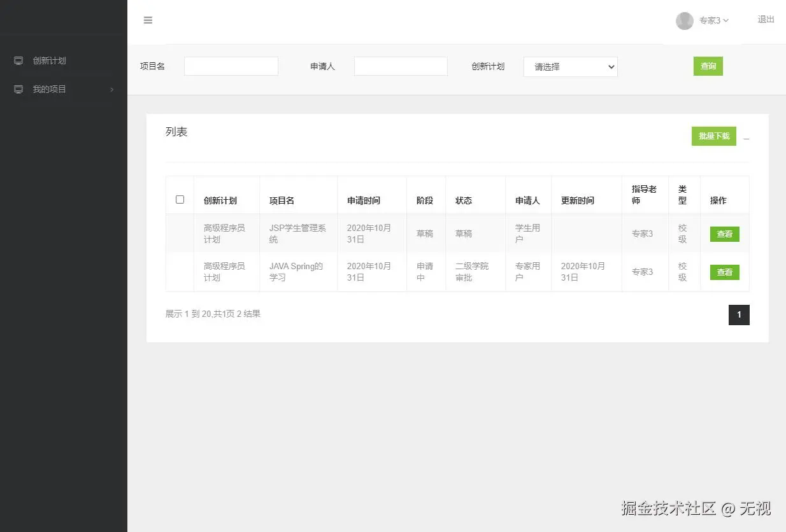Focus the 申请人 input field

(x=401, y=66)
